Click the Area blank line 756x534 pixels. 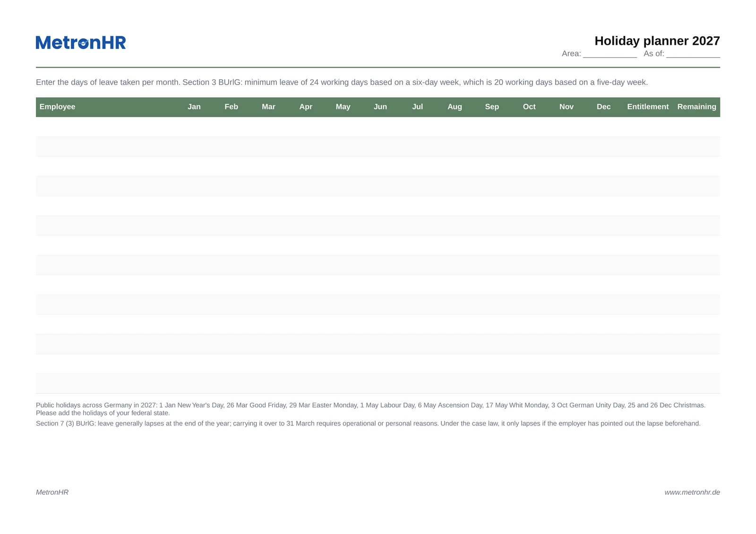(610, 54)
